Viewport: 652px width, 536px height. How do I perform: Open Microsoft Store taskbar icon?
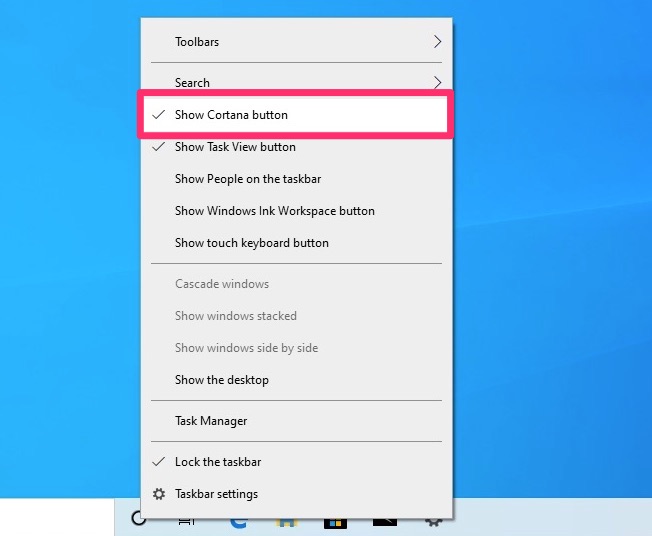336,523
